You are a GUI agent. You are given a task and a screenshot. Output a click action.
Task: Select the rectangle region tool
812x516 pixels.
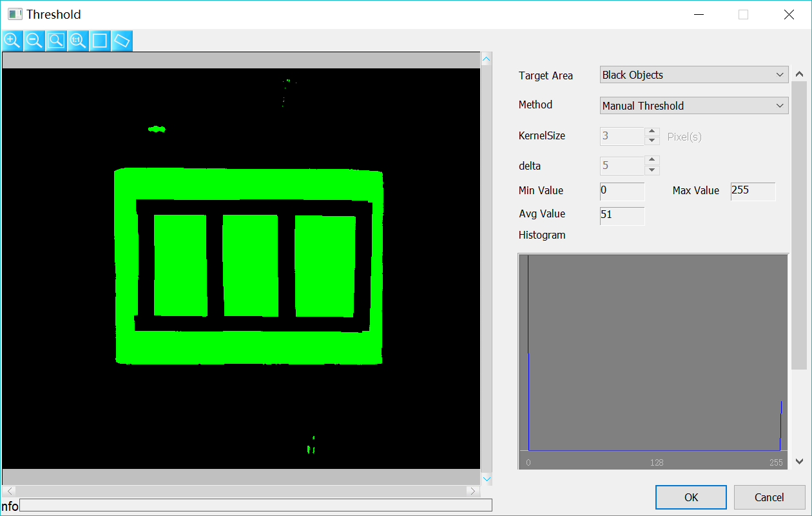(x=100, y=41)
